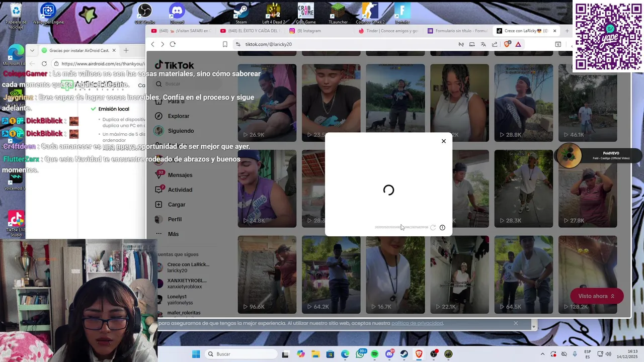Click the Actividad icon with badge

pos(159,190)
